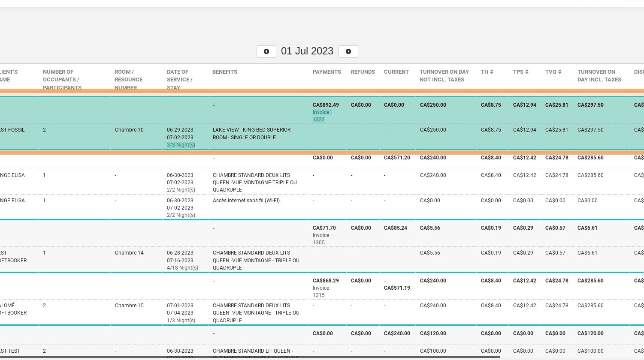This screenshot has height=360, width=644.
Task: Click payment amount CA$868.29
Action: coord(326,281)
